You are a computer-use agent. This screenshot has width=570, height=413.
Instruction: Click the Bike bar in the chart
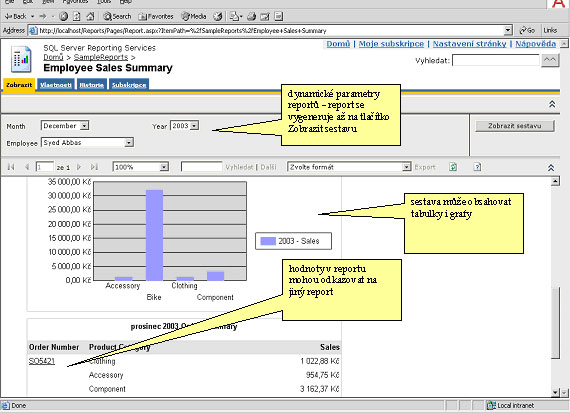154,235
